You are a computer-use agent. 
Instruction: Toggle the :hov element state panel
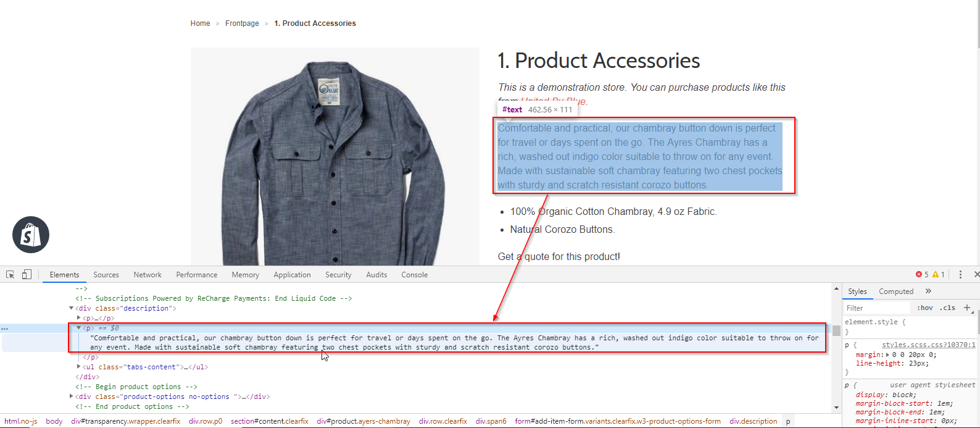(924, 308)
